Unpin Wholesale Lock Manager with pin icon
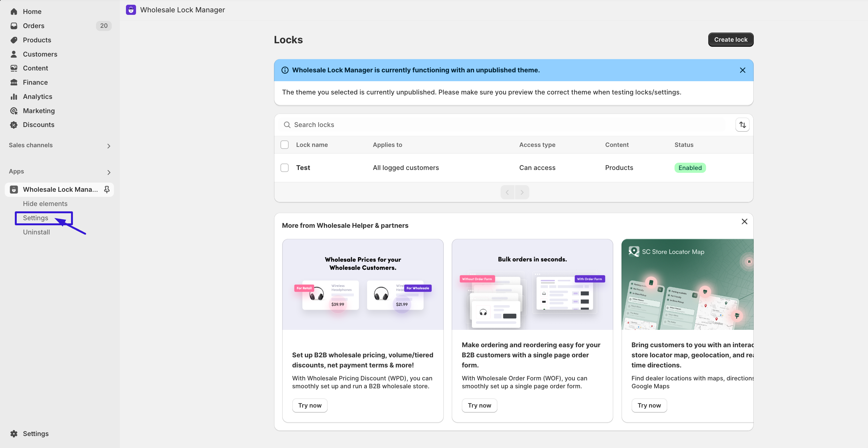 point(107,189)
